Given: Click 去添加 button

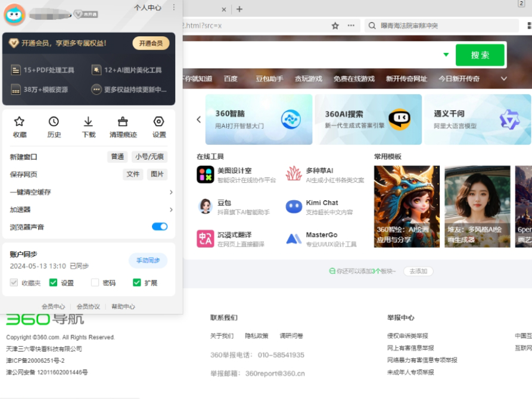Looking at the screenshot, I should pos(418,271).
